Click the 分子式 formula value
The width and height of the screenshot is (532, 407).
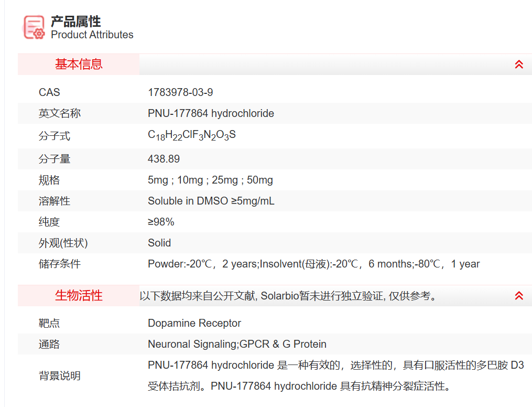click(191, 135)
